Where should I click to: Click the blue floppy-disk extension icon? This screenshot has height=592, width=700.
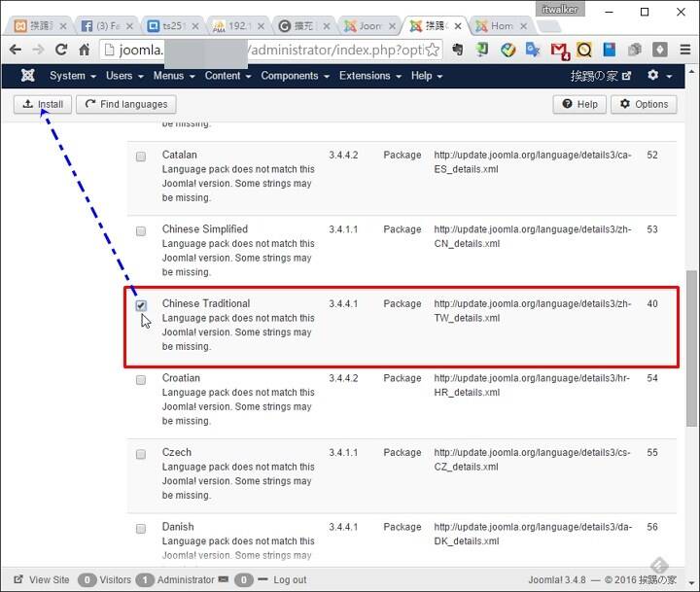click(609, 50)
